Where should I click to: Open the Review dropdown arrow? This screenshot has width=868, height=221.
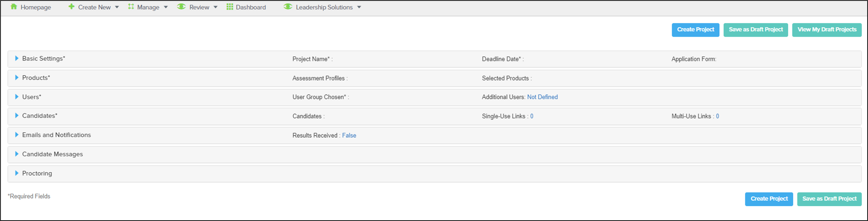click(x=216, y=7)
